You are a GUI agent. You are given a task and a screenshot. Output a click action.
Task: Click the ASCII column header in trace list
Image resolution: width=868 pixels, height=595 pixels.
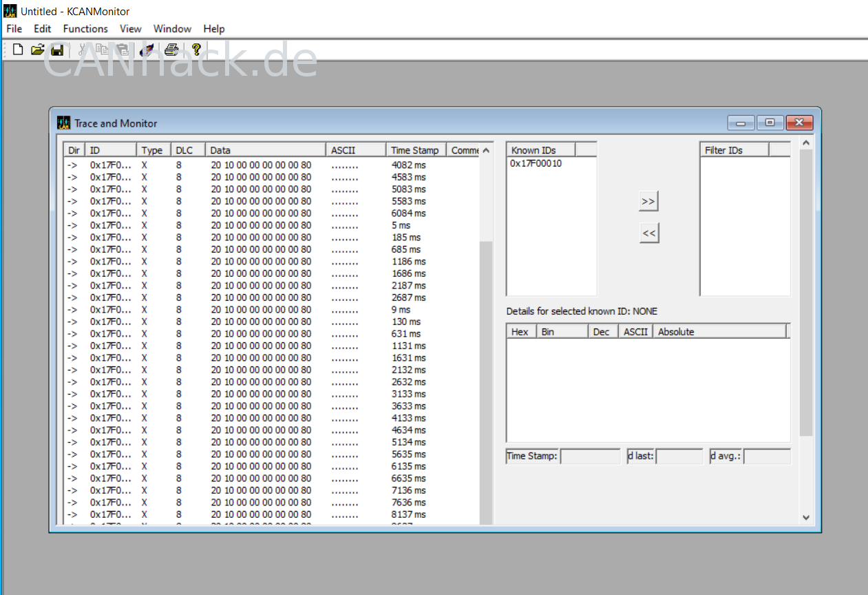pyautogui.click(x=356, y=150)
